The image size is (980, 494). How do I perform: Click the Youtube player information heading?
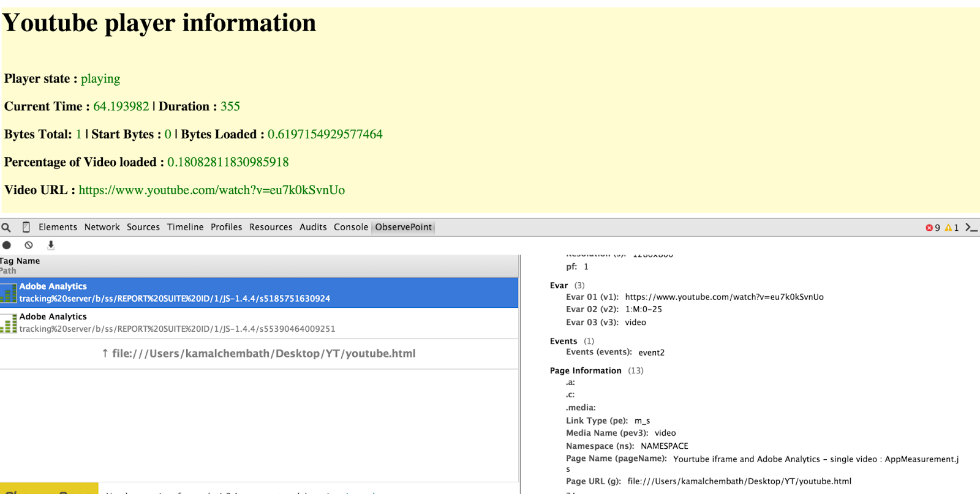point(159,23)
